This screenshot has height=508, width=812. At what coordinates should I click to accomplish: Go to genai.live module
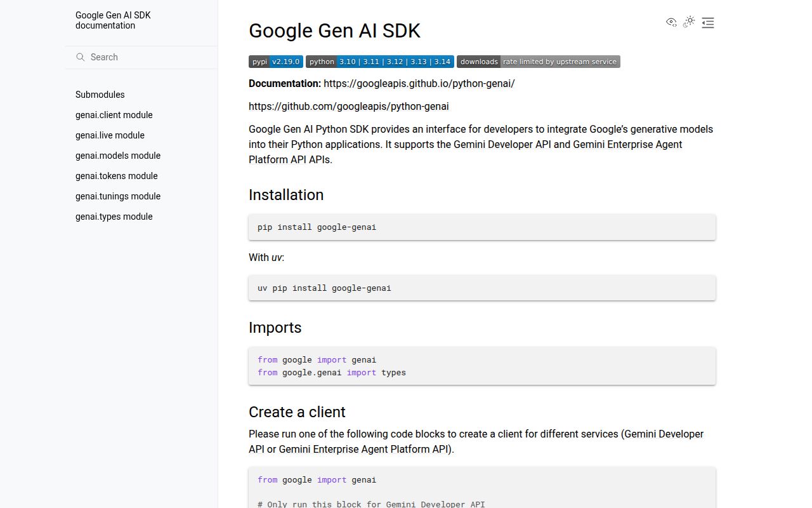(x=110, y=135)
